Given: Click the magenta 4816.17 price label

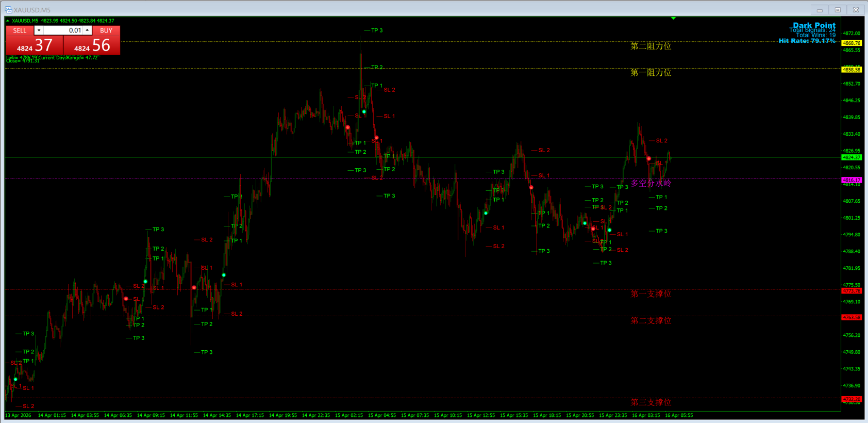Looking at the screenshot, I should [x=852, y=180].
